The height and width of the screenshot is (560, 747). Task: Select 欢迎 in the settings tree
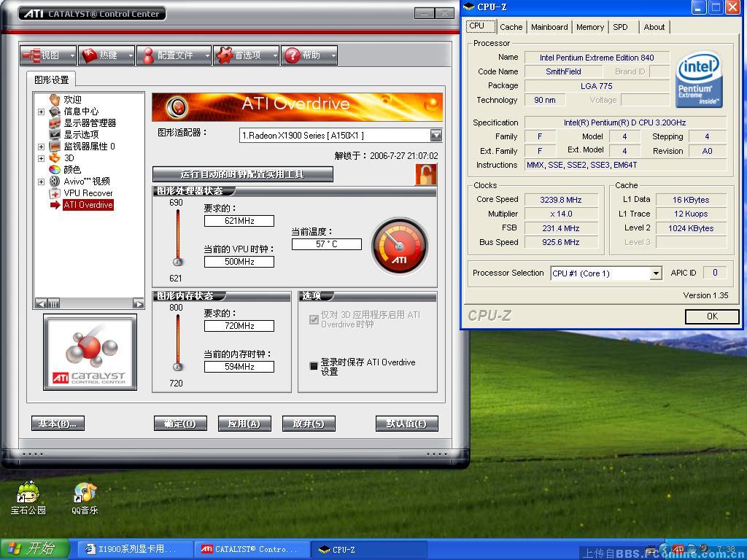tap(72, 99)
